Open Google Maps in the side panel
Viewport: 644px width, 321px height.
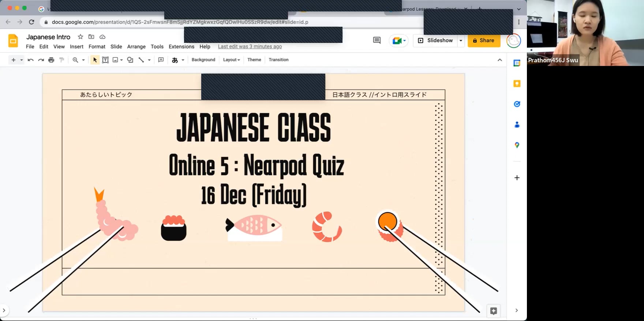[x=517, y=145]
